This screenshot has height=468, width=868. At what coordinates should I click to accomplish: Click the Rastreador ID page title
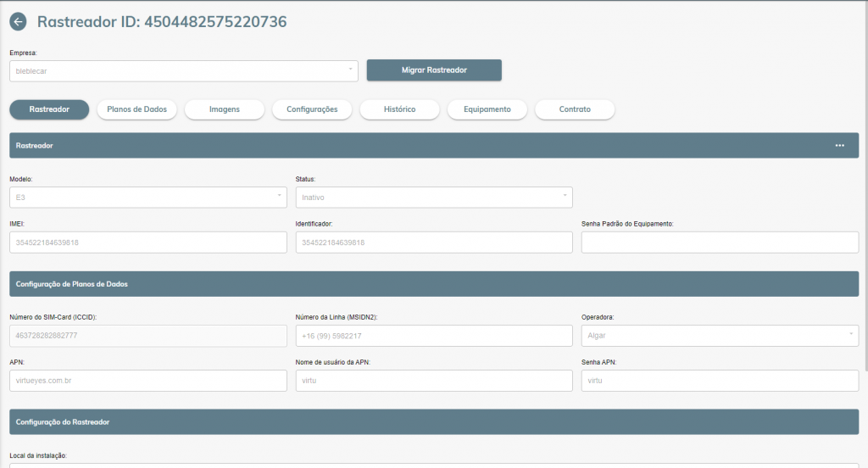162,21
